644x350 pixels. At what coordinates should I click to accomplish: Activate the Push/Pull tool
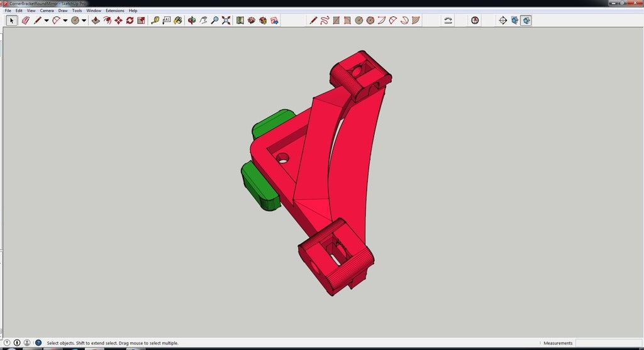tap(96, 20)
